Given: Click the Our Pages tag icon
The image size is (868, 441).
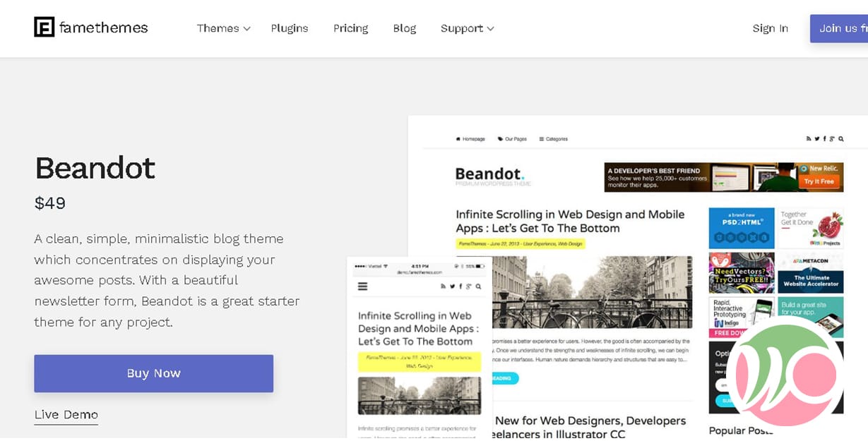Looking at the screenshot, I should point(500,139).
